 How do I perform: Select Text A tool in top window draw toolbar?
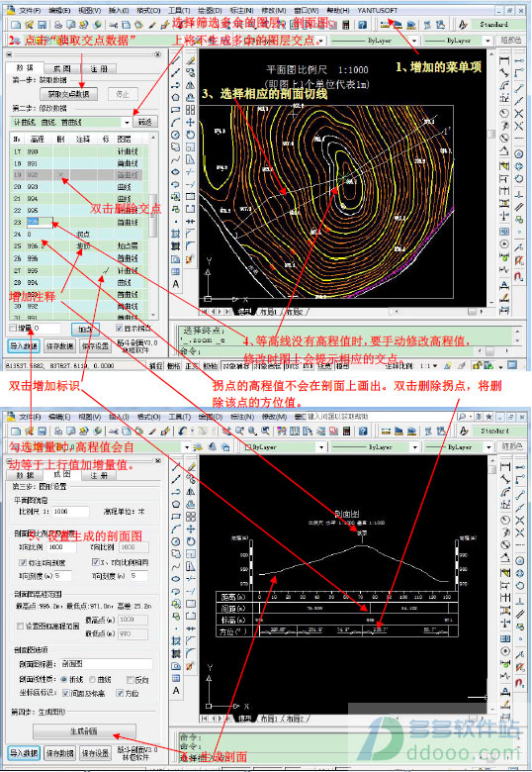coord(176,284)
